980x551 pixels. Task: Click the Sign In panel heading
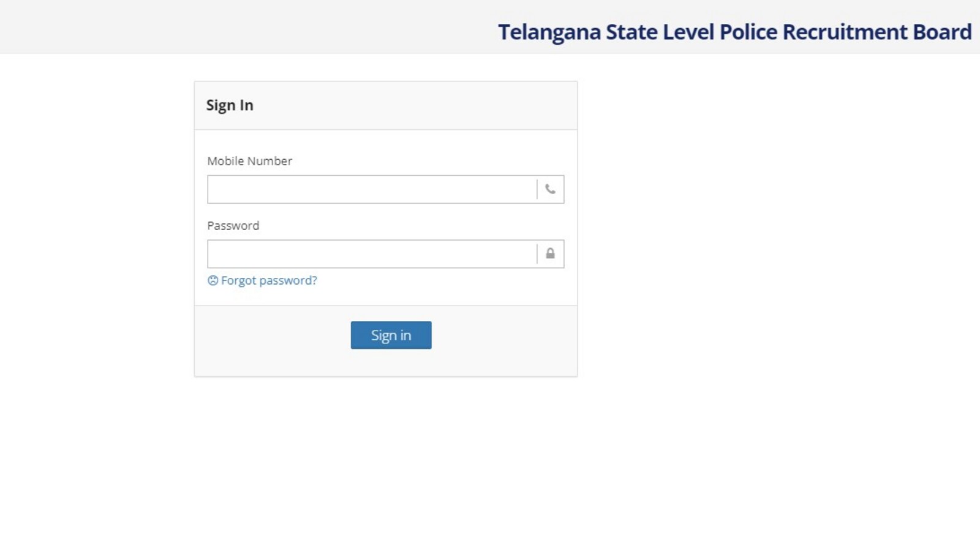230,105
